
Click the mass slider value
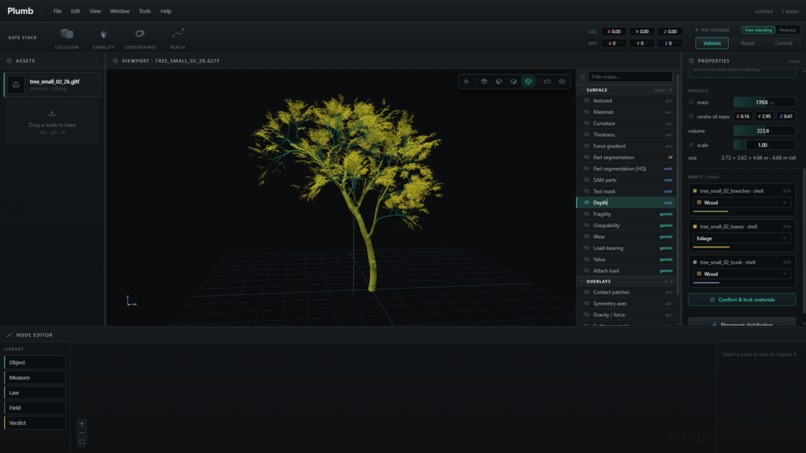tap(764, 102)
